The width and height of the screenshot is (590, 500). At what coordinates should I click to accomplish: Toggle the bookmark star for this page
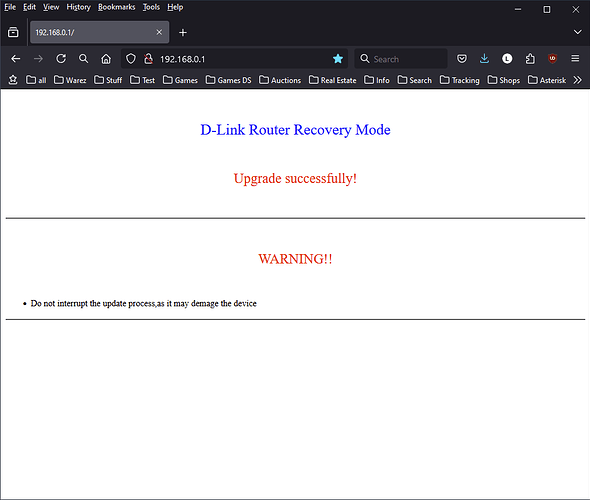point(338,59)
